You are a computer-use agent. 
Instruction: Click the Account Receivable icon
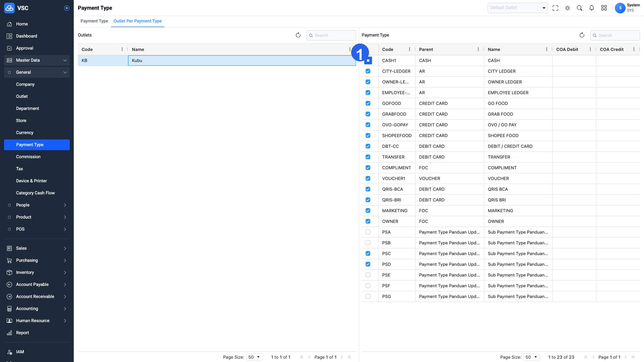coord(9,297)
